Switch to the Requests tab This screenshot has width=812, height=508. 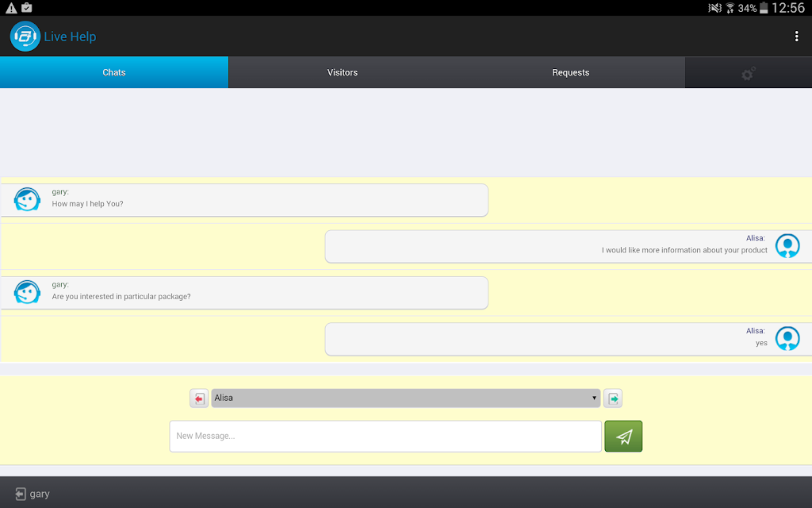pyautogui.click(x=571, y=72)
